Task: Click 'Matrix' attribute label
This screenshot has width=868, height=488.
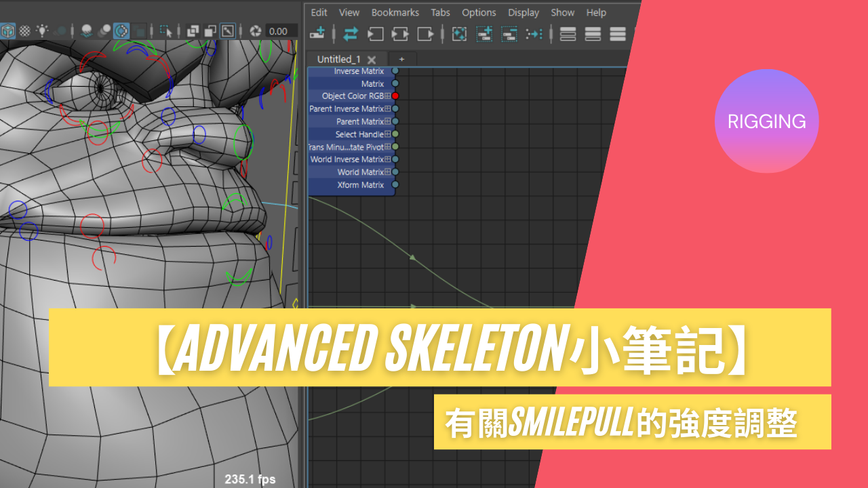Action: click(x=373, y=84)
